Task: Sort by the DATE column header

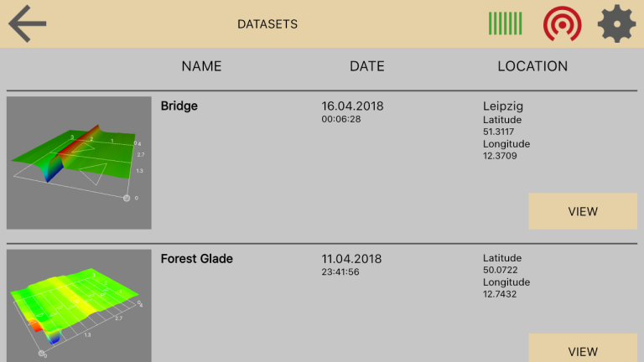Action: click(x=367, y=66)
